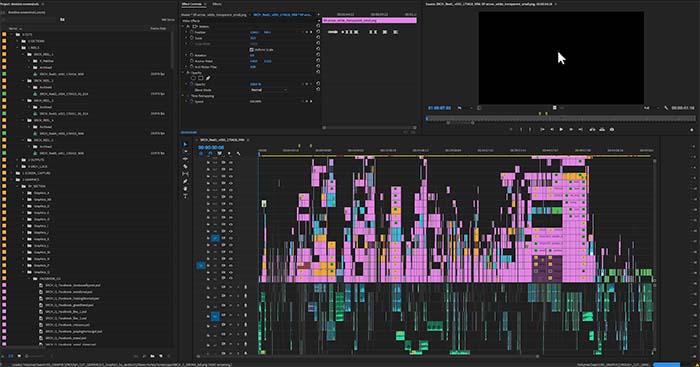Click the create 4-point polygon mask icon
700x367 pixels.
(x=200, y=78)
